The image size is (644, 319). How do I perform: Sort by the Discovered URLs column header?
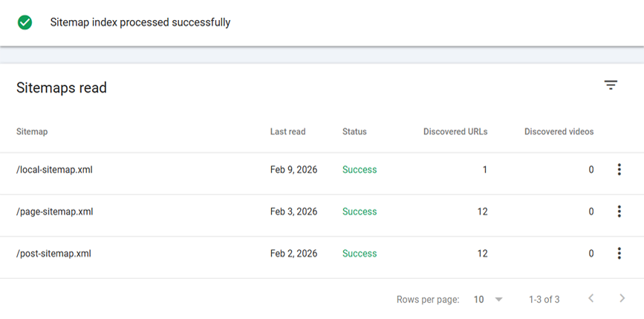click(x=455, y=132)
